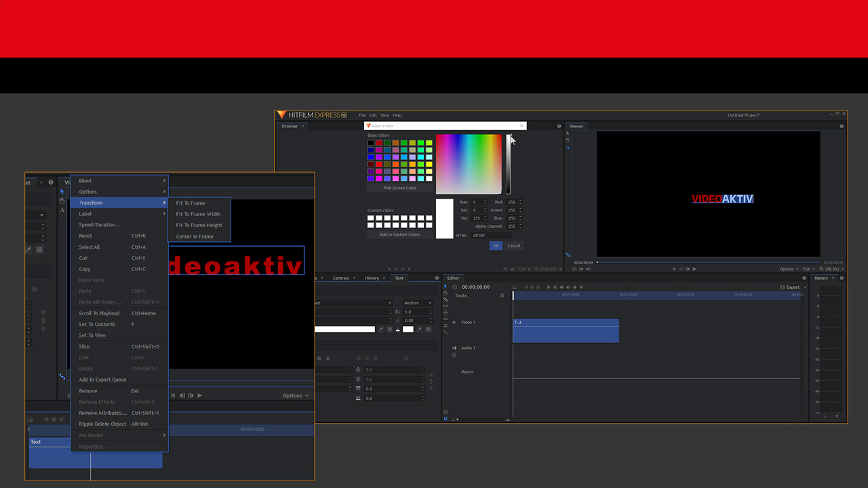
Task: Type a hex value in the HTML field
Action: tap(492, 235)
